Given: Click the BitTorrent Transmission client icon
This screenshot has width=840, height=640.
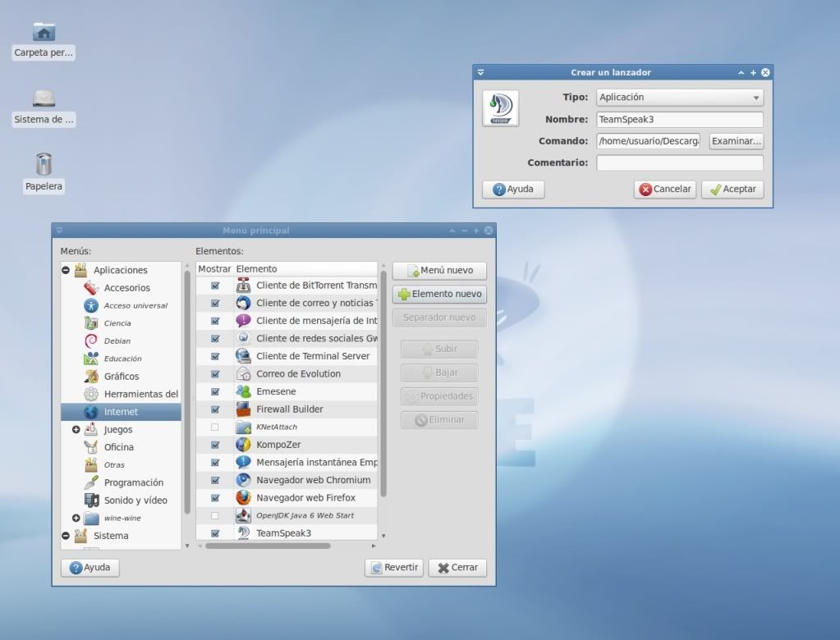Looking at the screenshot, I should pos(243,286).
